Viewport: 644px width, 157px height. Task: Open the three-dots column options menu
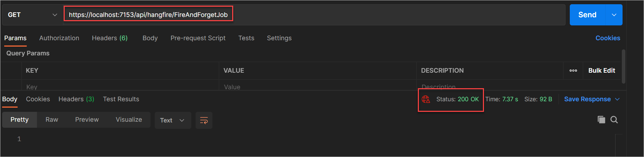[x=573, y=71]
